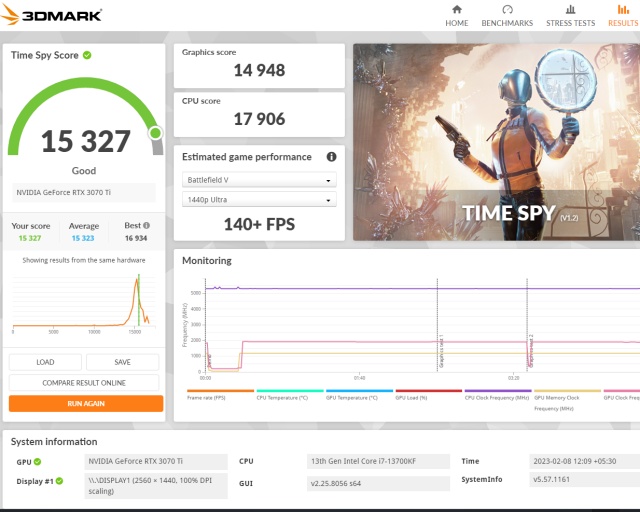Click the CPU score value 17 906

point(259,119)
